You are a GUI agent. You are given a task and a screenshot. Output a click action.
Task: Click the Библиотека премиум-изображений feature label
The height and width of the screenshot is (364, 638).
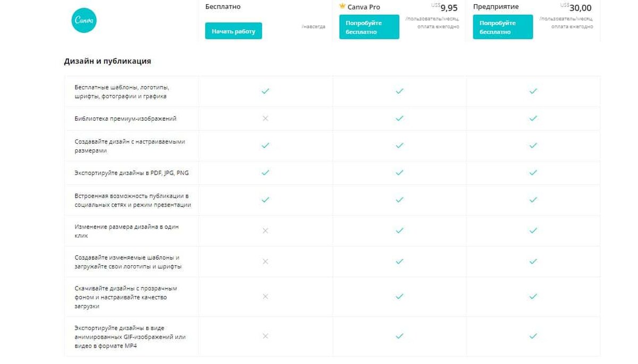pos(125,118)
